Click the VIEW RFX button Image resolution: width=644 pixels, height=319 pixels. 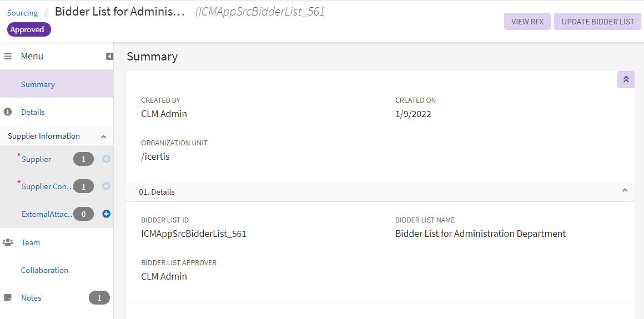pos(527,22)
